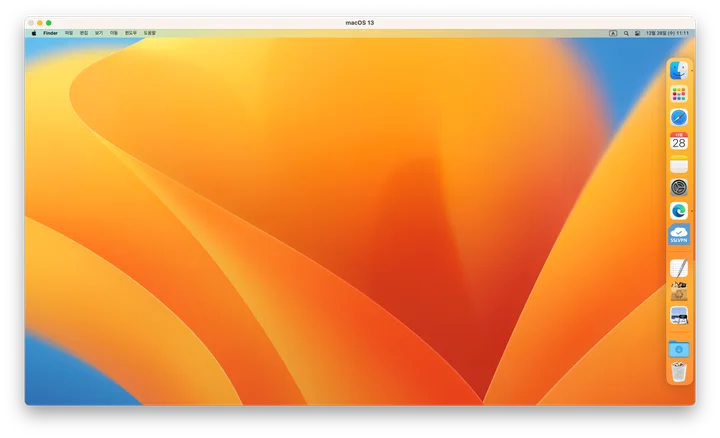Open the 도움말 menu

[x=149, y=33]
